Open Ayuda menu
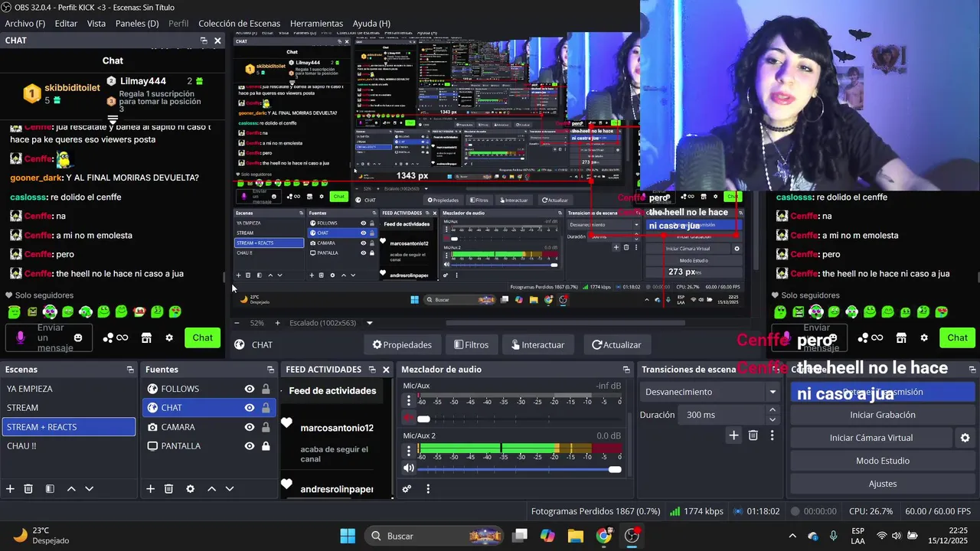 [371, 24]
